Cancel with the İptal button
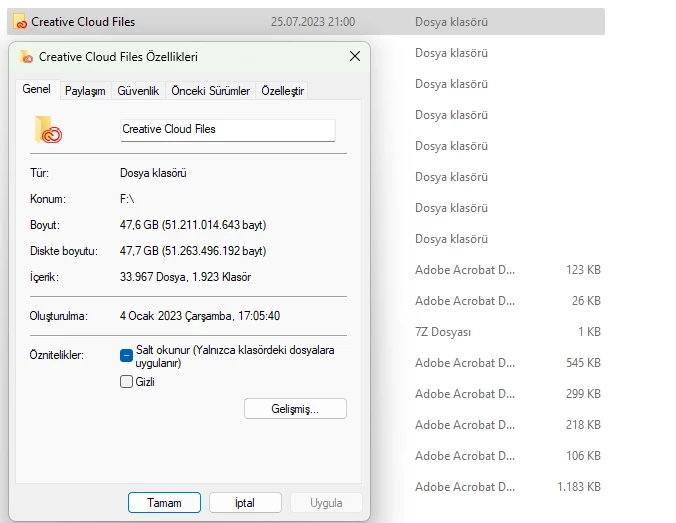 (x=245, y=503)
